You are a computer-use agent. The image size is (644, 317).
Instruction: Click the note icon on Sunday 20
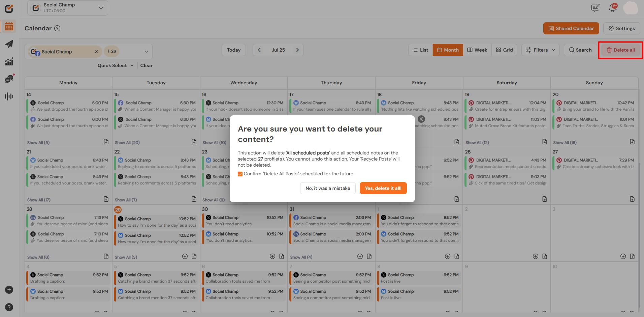coord(632,142)
